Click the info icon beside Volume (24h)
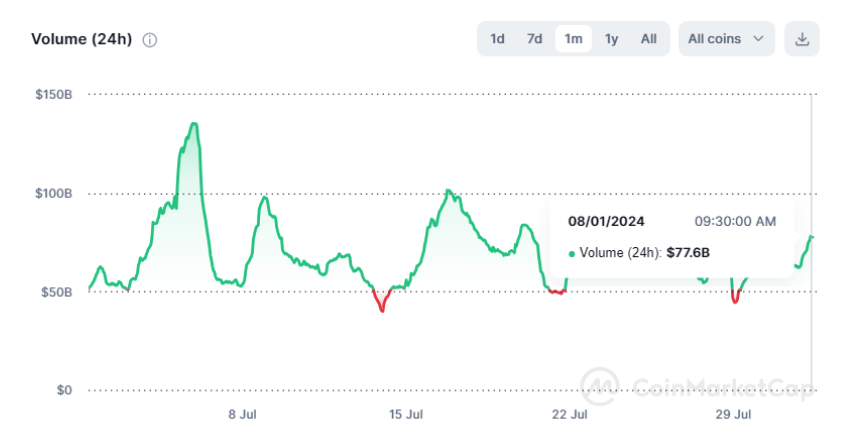The width and height of the screenshot is (842, 428). click(150, 40)
